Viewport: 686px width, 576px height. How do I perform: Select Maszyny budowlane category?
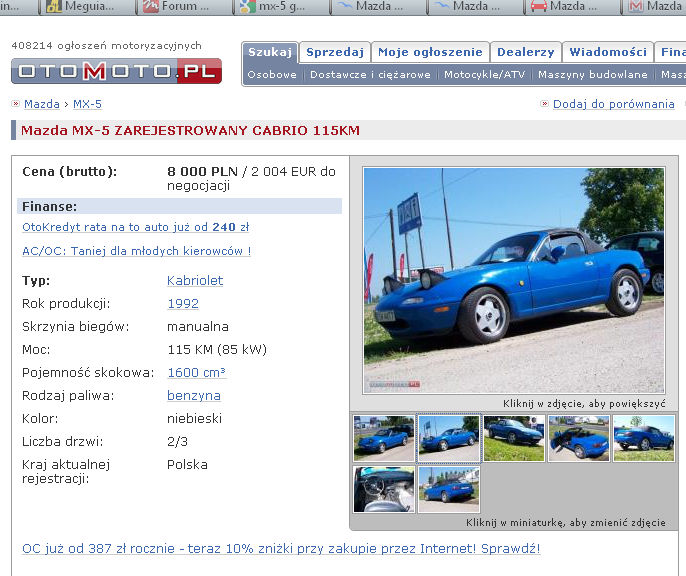pyautogui.click(x=593, y=75)
